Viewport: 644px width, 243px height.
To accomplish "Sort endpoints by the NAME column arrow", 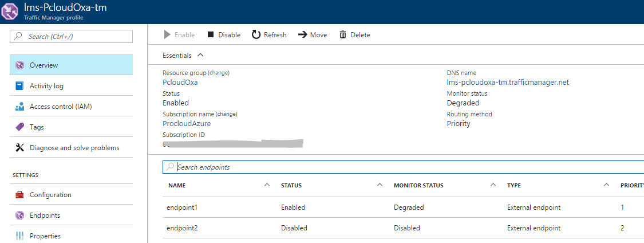I will coord(267,185).
